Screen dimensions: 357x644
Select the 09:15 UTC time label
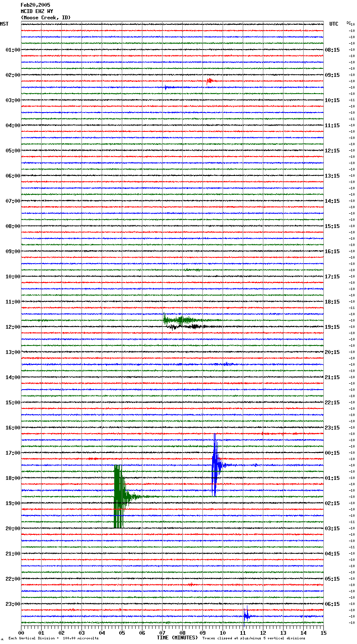pyautogui.click(x=332, y=75)
